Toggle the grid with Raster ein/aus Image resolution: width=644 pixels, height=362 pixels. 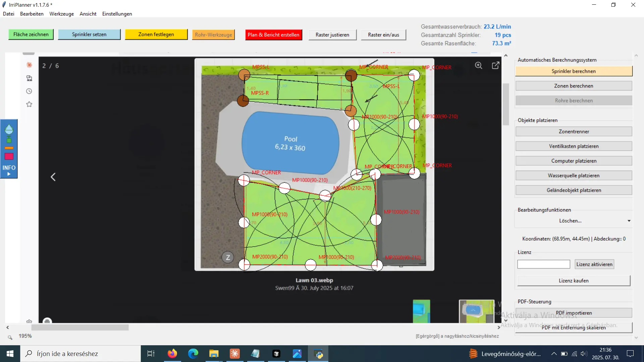[x=383, y=35]
